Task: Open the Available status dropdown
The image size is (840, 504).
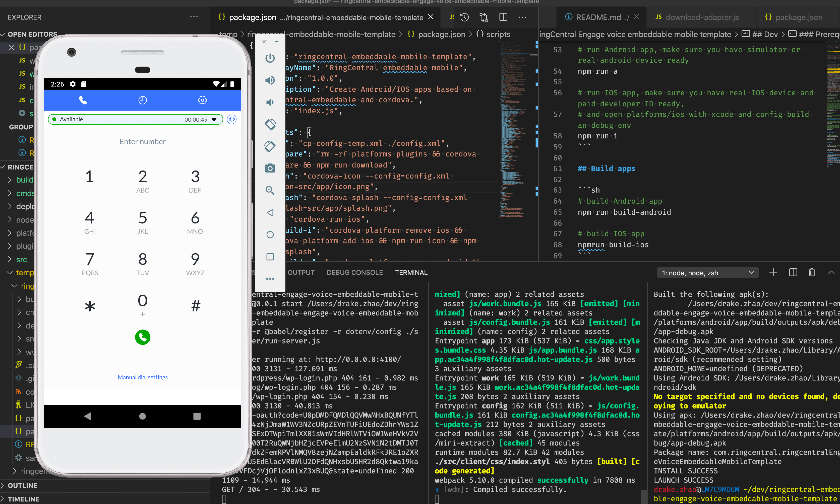Action: pos(214,120)
